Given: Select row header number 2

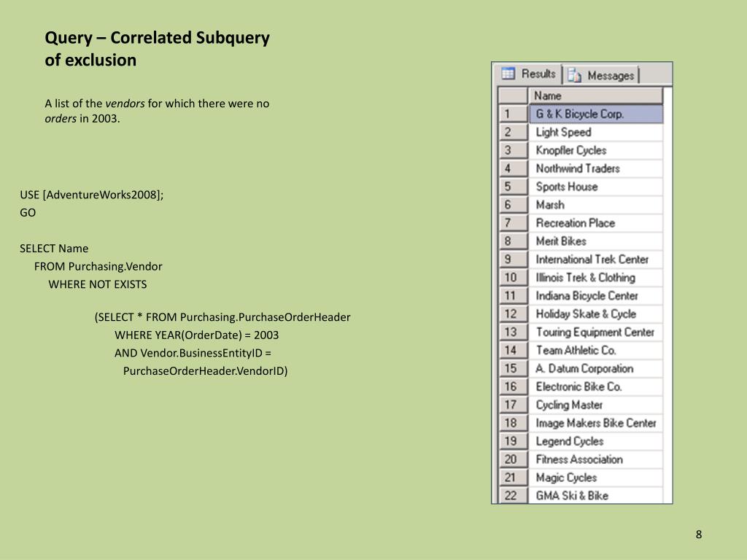Looking at the screenshot, I should tap(512, 132).
